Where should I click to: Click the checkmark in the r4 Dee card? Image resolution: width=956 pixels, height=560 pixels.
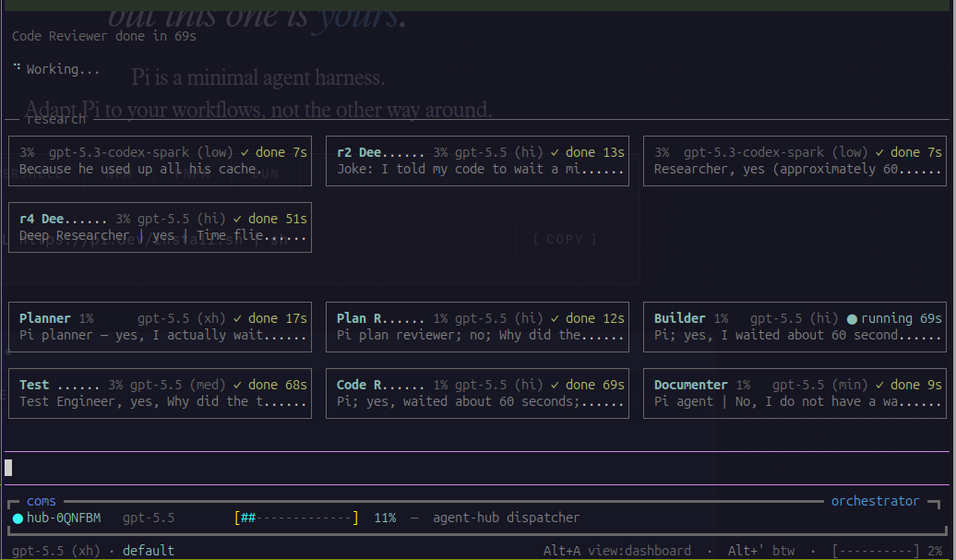click(237, 219)
